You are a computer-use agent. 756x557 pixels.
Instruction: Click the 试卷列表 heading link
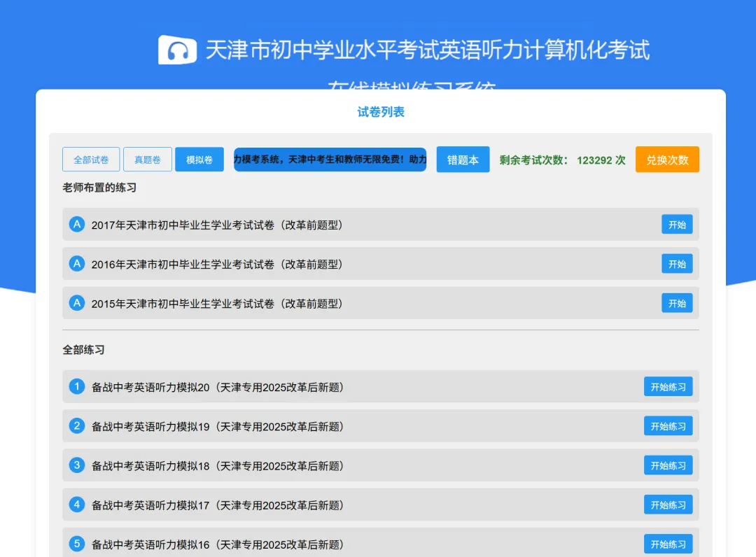point(381,111)
